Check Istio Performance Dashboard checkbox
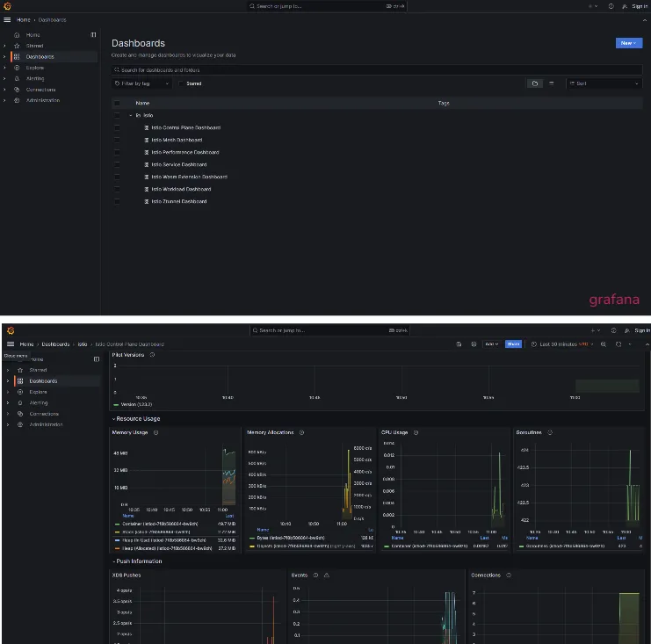Viewport: 651px width, 644px height. click(117, 152)
